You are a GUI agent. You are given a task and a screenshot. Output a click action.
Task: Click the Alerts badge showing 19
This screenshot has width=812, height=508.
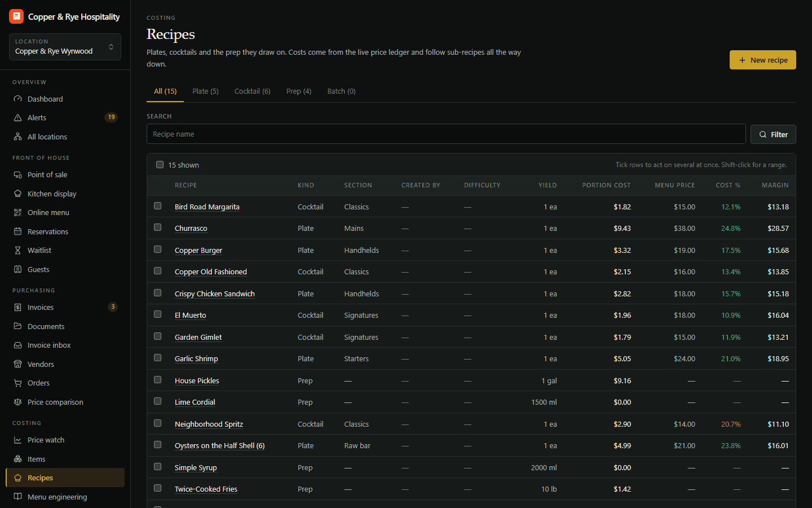point(111,117)
